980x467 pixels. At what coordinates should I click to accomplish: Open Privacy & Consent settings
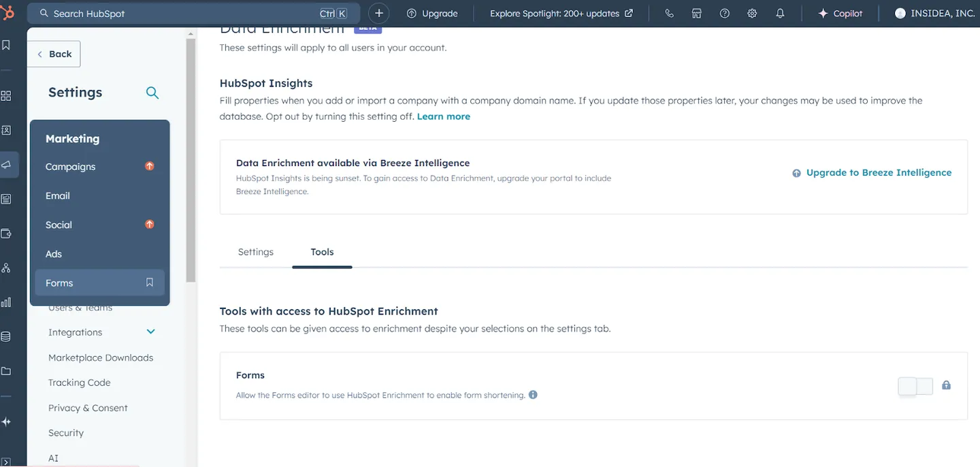pyautogui.click(x=88, y=408)
